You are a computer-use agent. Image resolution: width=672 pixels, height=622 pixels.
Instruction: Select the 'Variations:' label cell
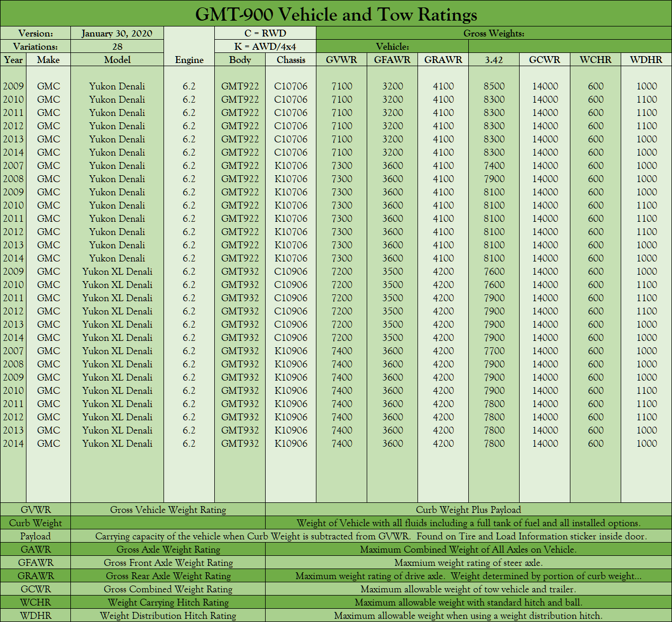click(x=35, y=47)
